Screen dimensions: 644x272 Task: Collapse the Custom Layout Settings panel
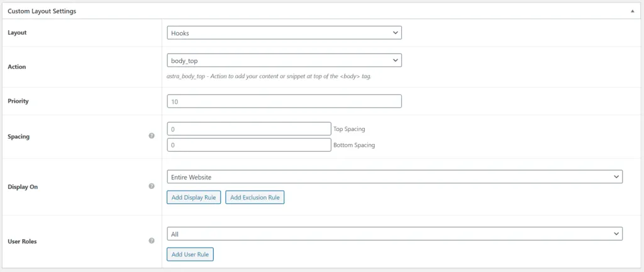point(633,11)
